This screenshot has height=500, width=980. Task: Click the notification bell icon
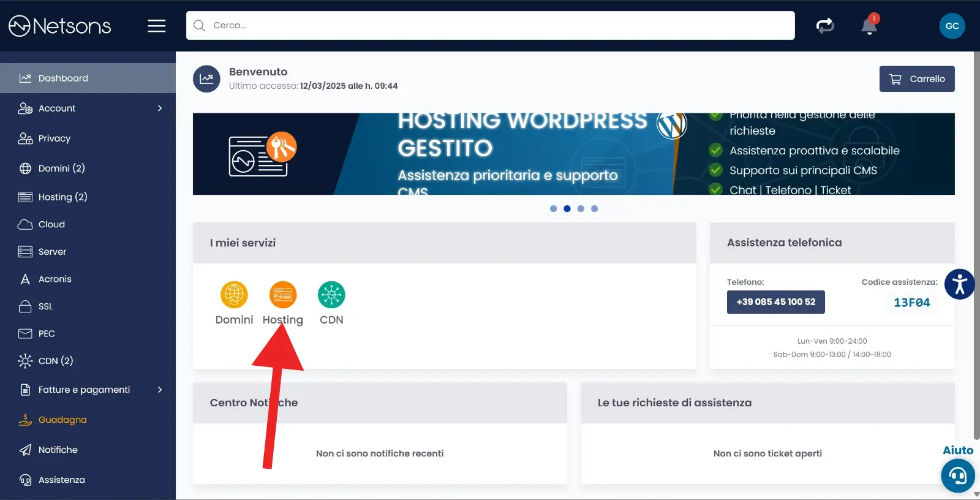pos(869,26)
